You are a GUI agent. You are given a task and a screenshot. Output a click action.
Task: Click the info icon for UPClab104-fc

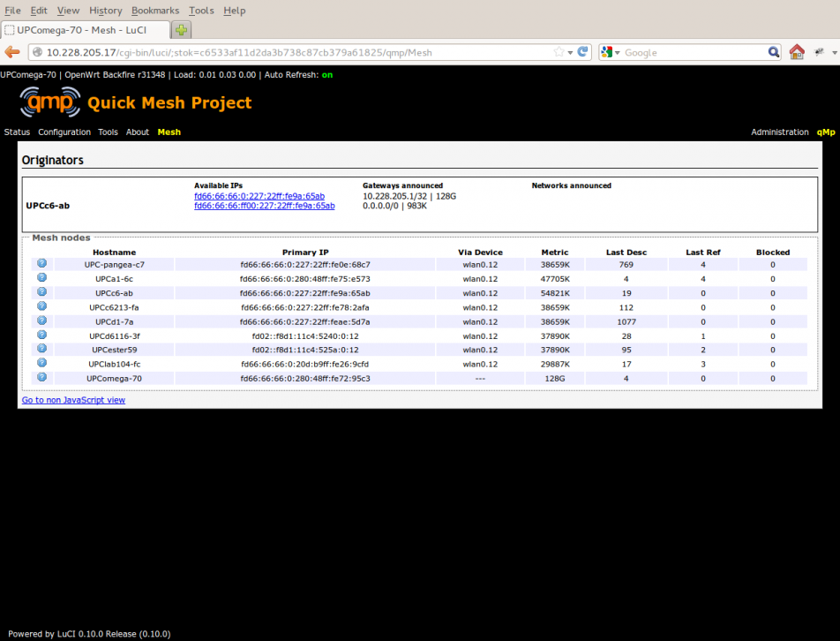(x=41, y=363)
